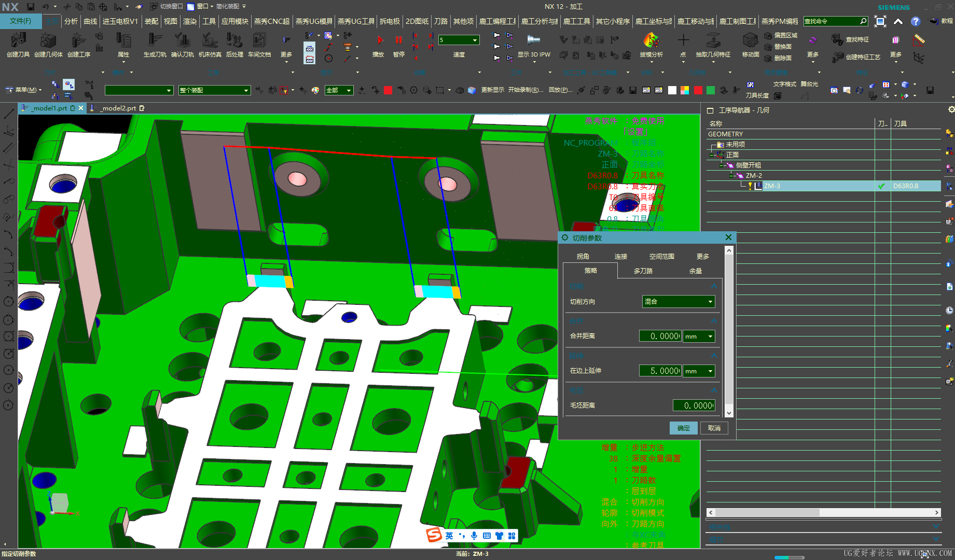Viewport: 955px width, 560px height.
Task: Open 车间文档 shop documentation
Action: (x=259, y=41)
